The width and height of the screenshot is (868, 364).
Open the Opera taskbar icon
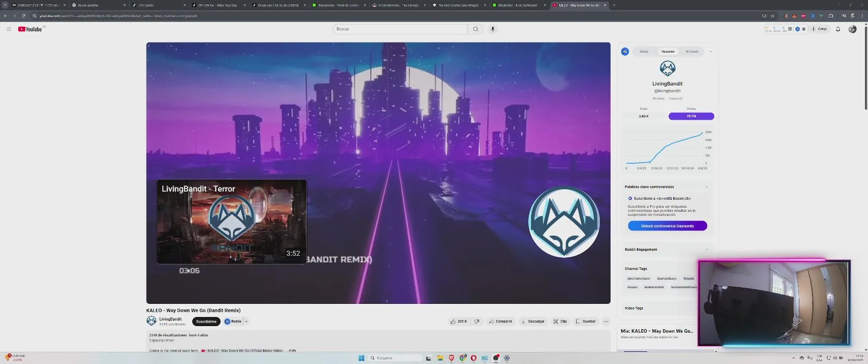point(473,358)
